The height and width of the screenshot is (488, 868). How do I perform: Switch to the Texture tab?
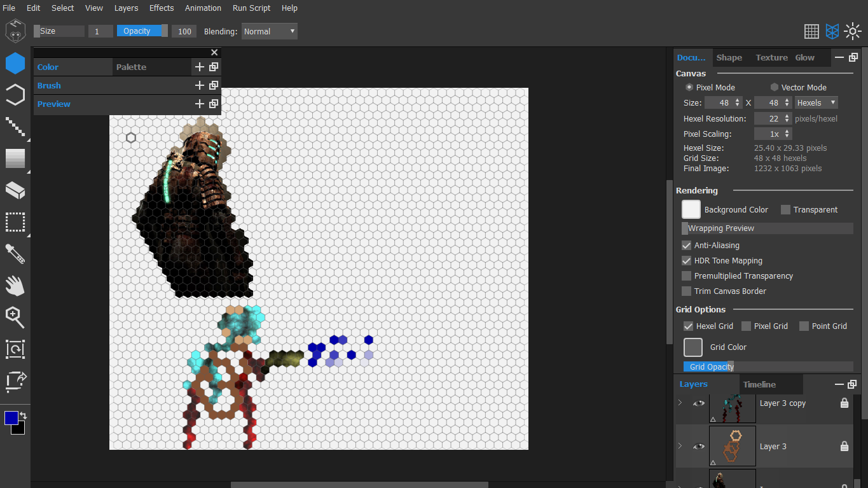(771, 57)
